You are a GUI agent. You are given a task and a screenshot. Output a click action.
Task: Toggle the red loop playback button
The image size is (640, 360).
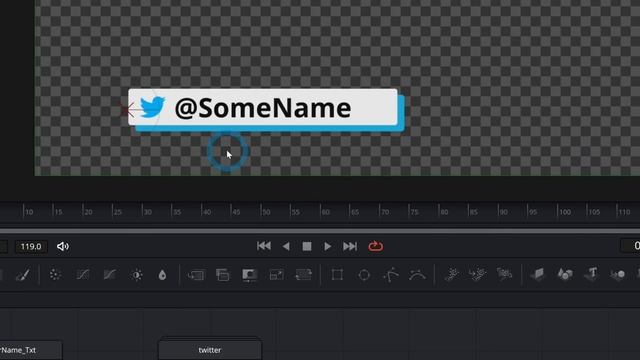pyautogui.click(x=376, y=246)
